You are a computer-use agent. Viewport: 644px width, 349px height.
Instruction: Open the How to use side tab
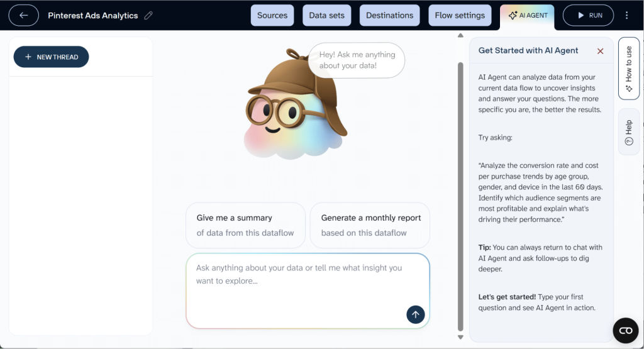click(x=628, y=68)
